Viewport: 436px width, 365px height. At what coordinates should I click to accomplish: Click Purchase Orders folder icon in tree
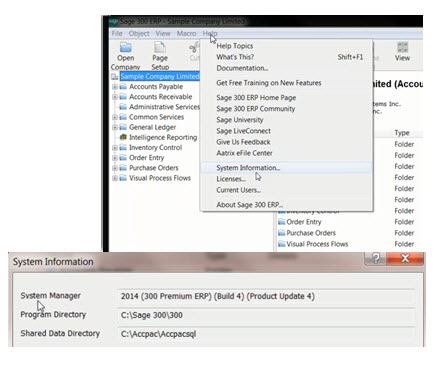(123, 168)
